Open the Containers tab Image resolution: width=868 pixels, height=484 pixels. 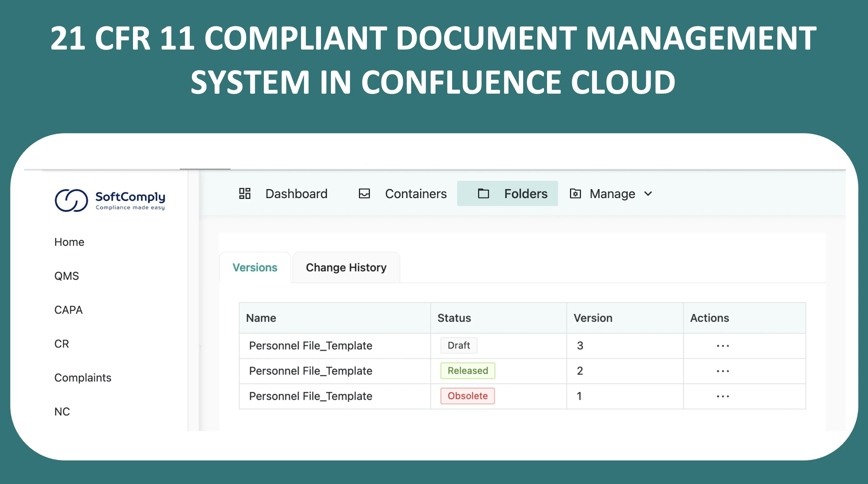[x=403, y=194]
